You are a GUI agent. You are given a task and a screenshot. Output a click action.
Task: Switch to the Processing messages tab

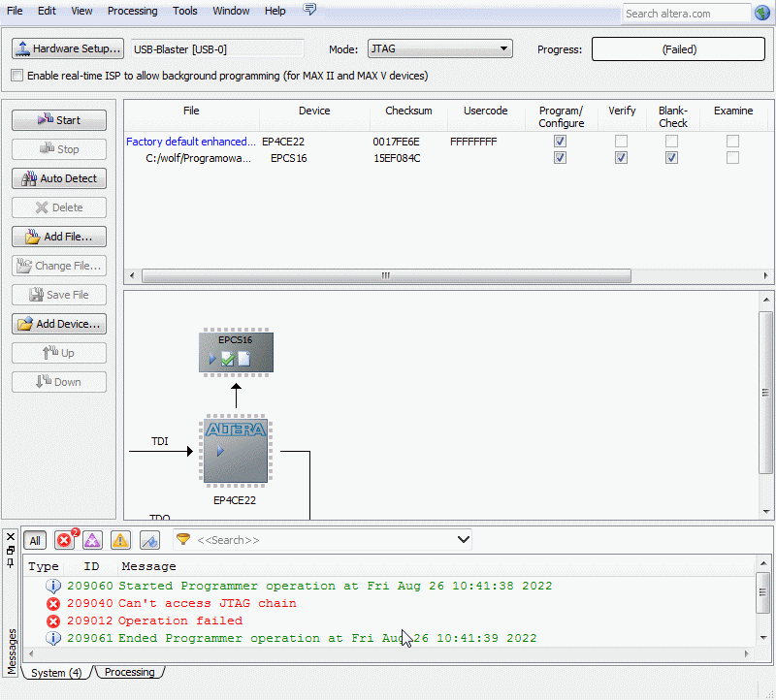[x=129, y=672]
